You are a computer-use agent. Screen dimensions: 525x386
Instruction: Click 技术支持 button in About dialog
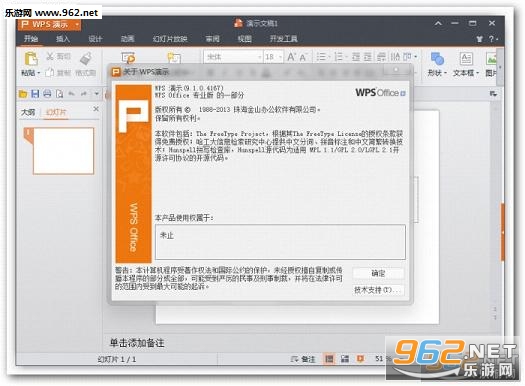click(x=378, y=290)
